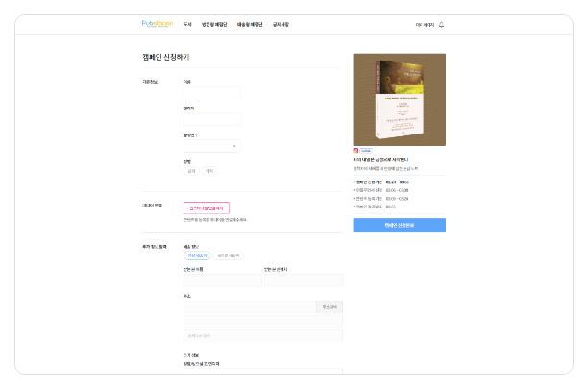Open the third menu item in the top navigation
588x389 pixels.
(250, 25)
